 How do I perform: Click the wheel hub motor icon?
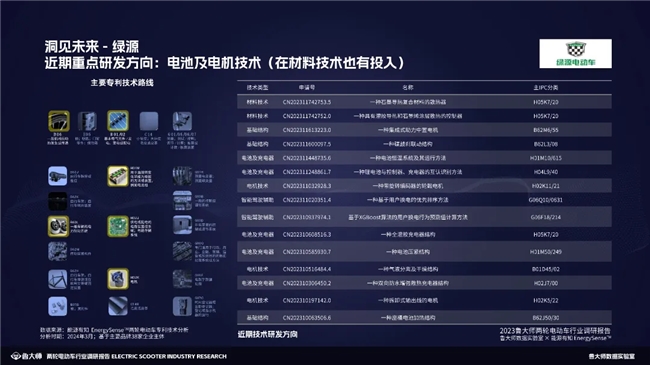pyautogui.click(x=58, y=226)
